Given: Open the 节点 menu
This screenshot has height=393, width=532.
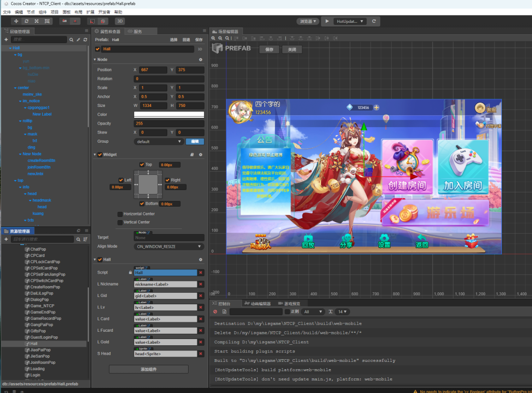Looking at the screenshot, I should 31,12.
